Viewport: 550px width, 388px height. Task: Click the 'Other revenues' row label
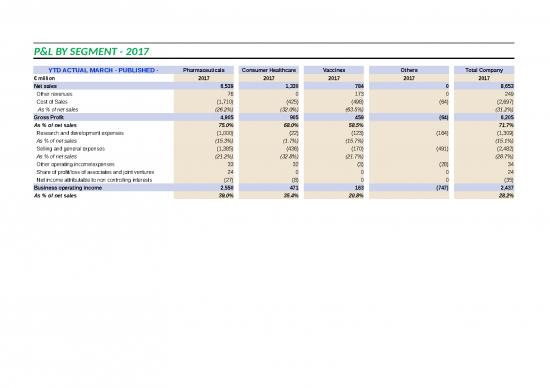coord(54,94)
